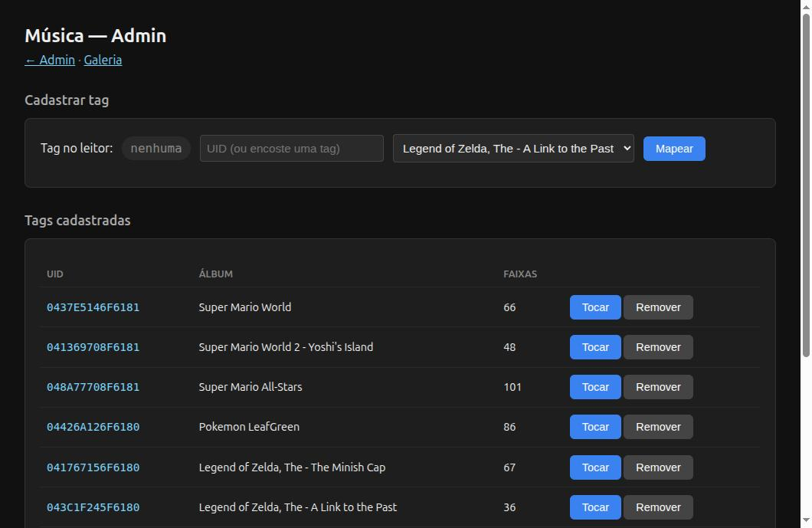The height and width of the screenshot is (528, 812).
Task: Remove the Super Mario World tag
Action: [x=658, y=307]
